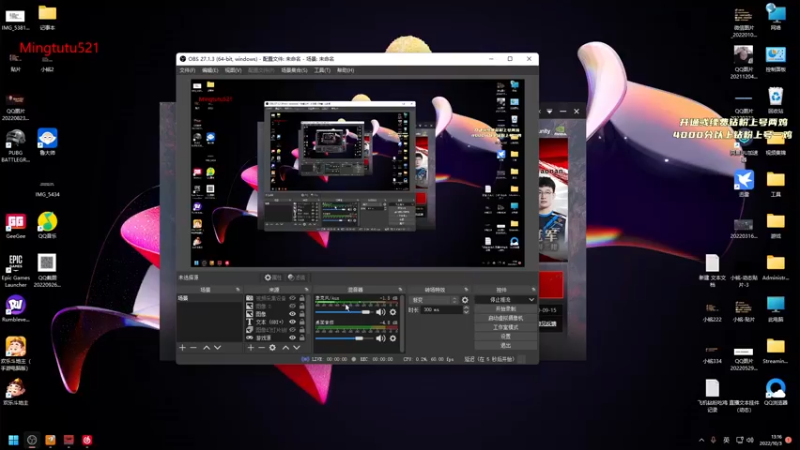Pop out the 场景 dock panel
This screenshot has width=800, height=450.
238,290
